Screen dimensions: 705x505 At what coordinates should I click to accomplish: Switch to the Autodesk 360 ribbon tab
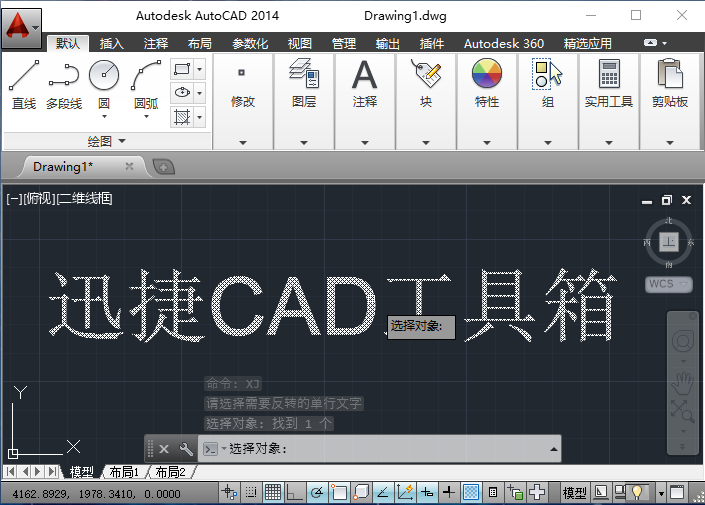[x=504, y=44]
